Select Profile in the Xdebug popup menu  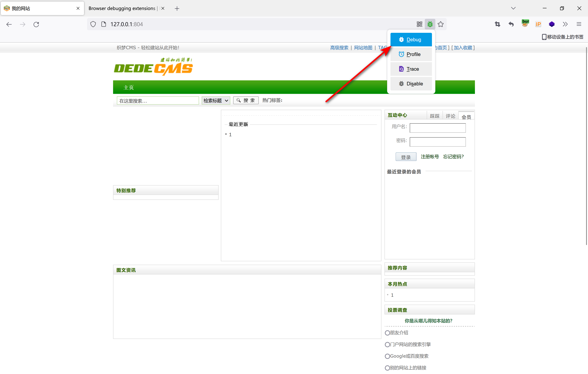pyautogui.click(x=411, y=54)
